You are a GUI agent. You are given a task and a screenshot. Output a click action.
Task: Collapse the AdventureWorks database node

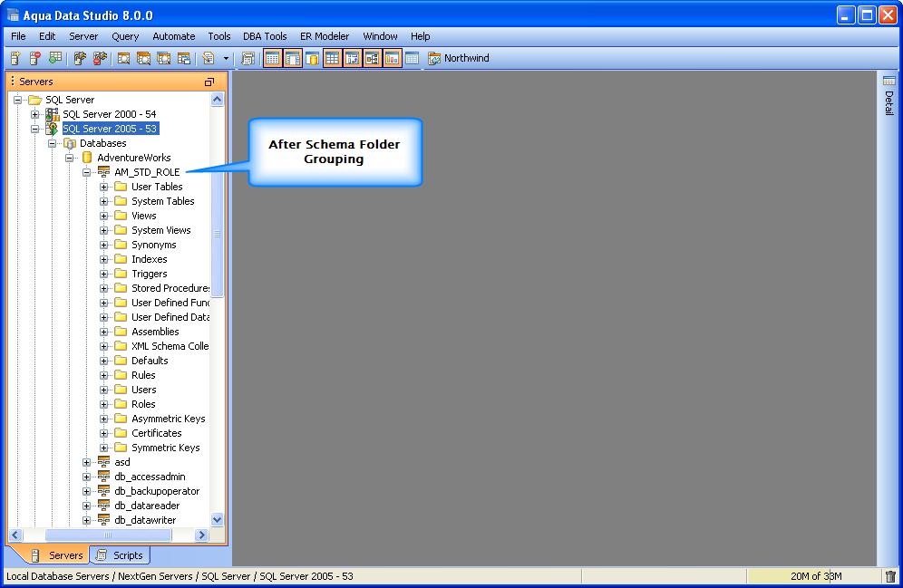pyautogui.click(x=70, y=158)
